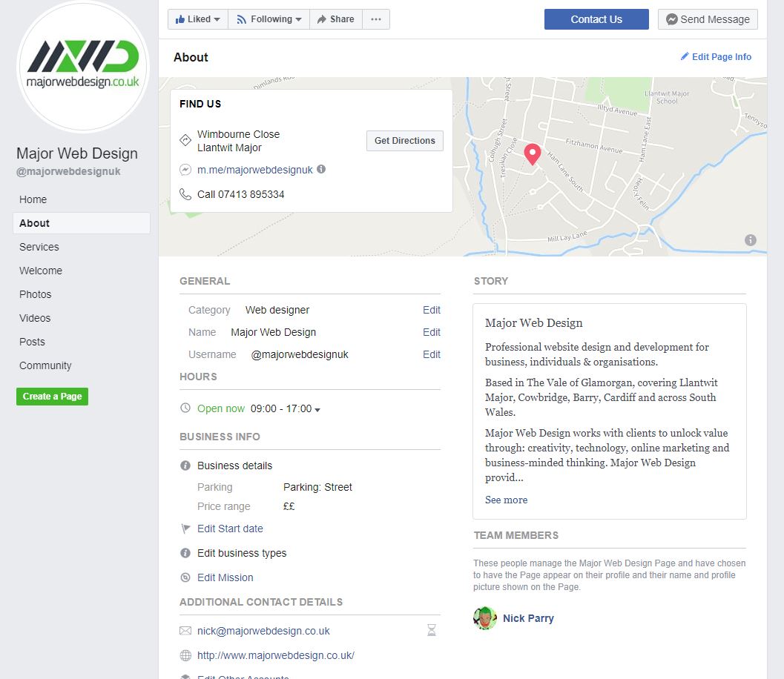Image resolution: width=784 pixels, height=679 pixels.
Task: Click the hourglass icon beside the email
Action: 432,631
